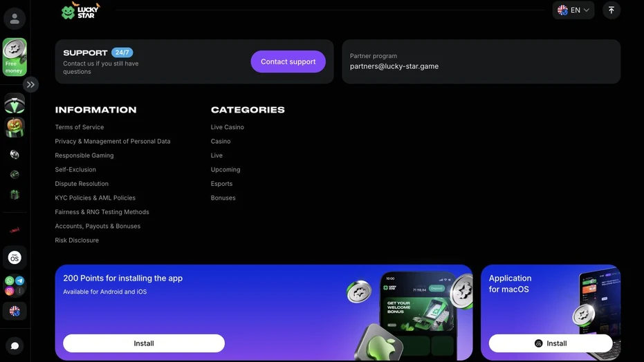Open Privacy & Management of Personal Data
This screenshot has height=362, width=644.
click(x=113, y=141)
